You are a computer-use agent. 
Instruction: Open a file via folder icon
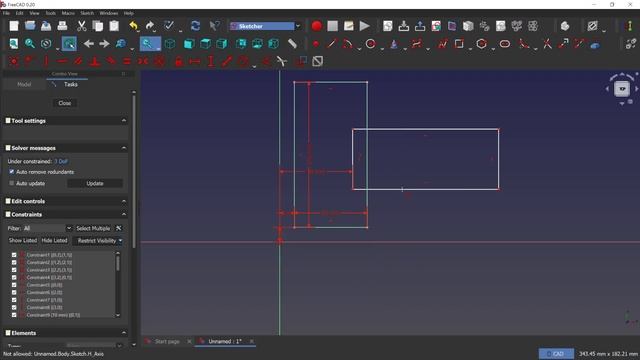[x=30, y=26]
